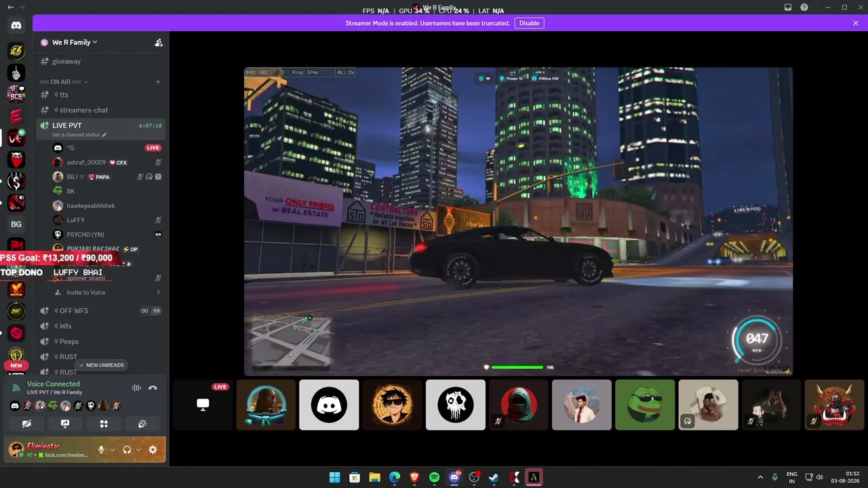Open the server with the yellow lightning icon

(x=16, y=51)
